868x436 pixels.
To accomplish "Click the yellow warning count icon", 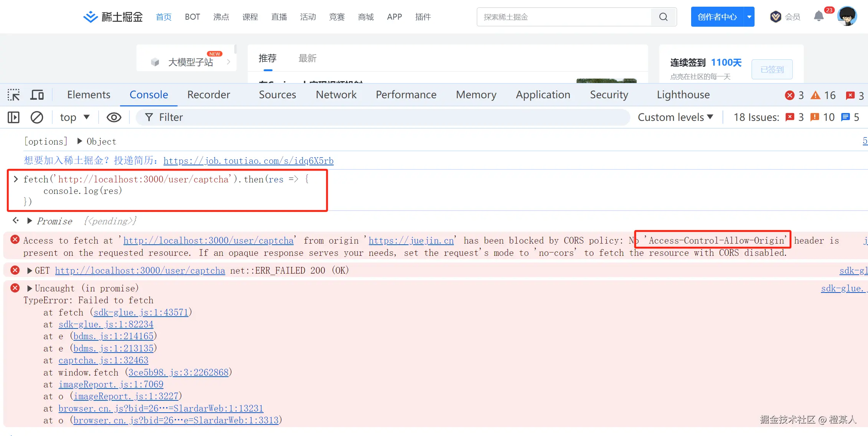I will tap(815, 95).
